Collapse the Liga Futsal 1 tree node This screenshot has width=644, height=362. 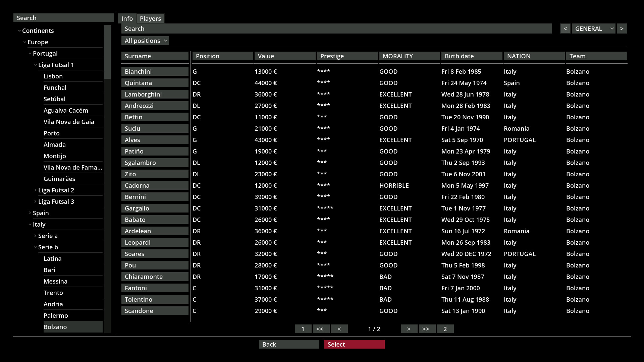tap(36, 65)
